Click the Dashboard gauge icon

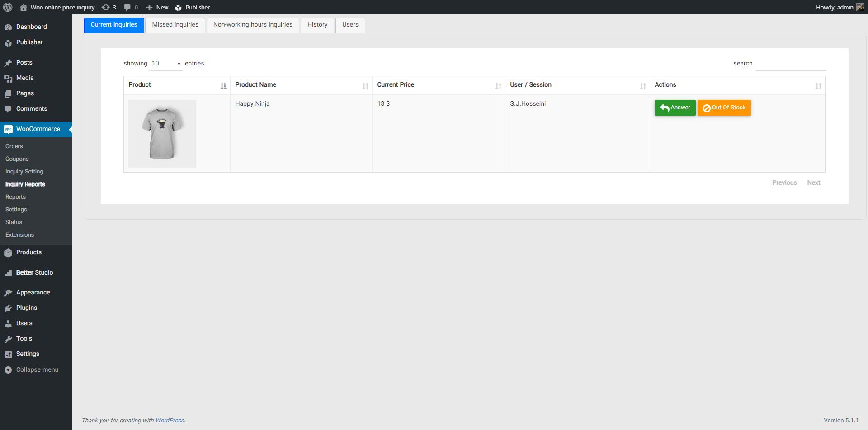[8, 27]
